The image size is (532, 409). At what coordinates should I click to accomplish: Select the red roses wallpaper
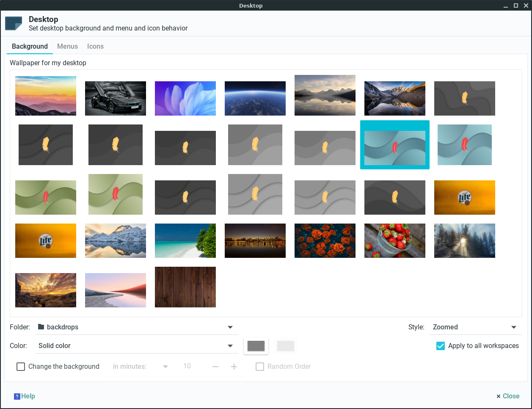coord(325,240)
